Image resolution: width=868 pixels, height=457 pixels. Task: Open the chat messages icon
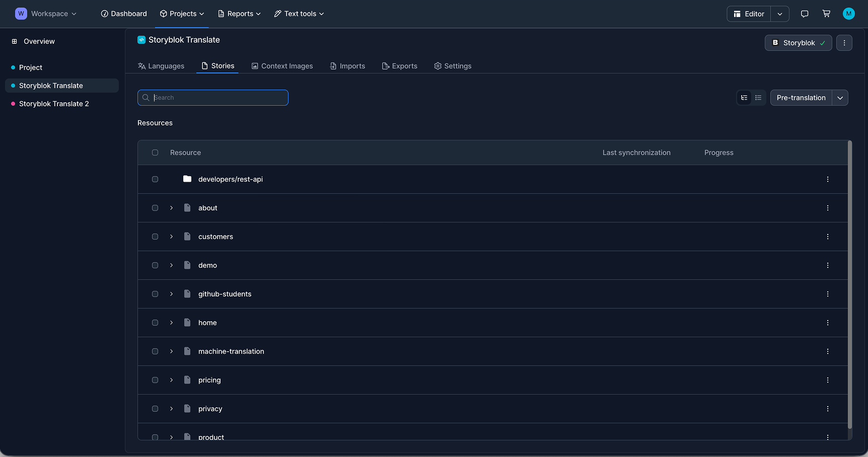pos(805,14)
